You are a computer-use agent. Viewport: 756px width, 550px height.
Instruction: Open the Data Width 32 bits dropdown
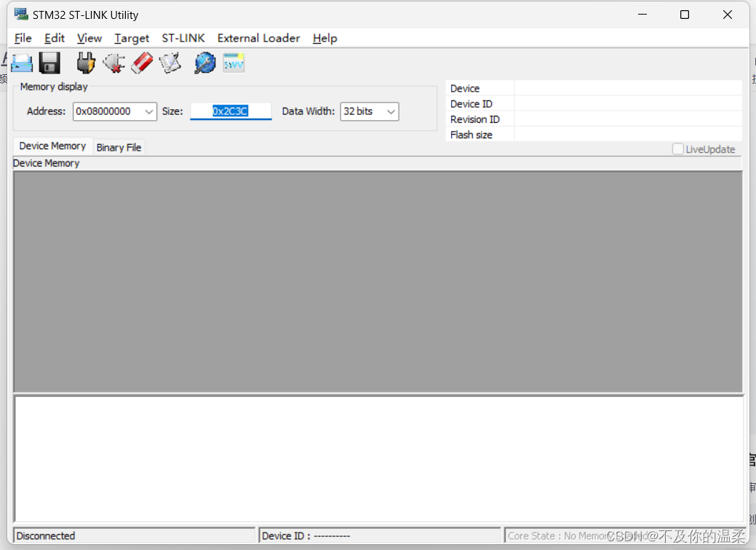[370, 111]
